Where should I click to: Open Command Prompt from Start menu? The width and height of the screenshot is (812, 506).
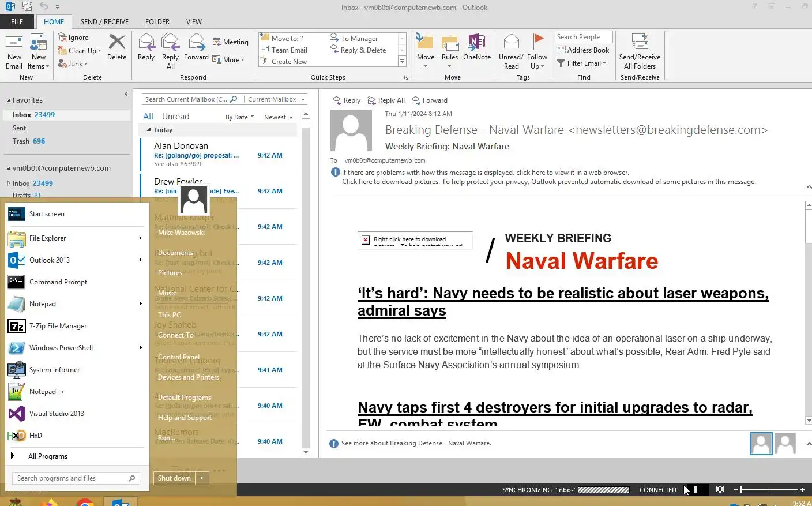pyautogui.click(x=75, y=282)
